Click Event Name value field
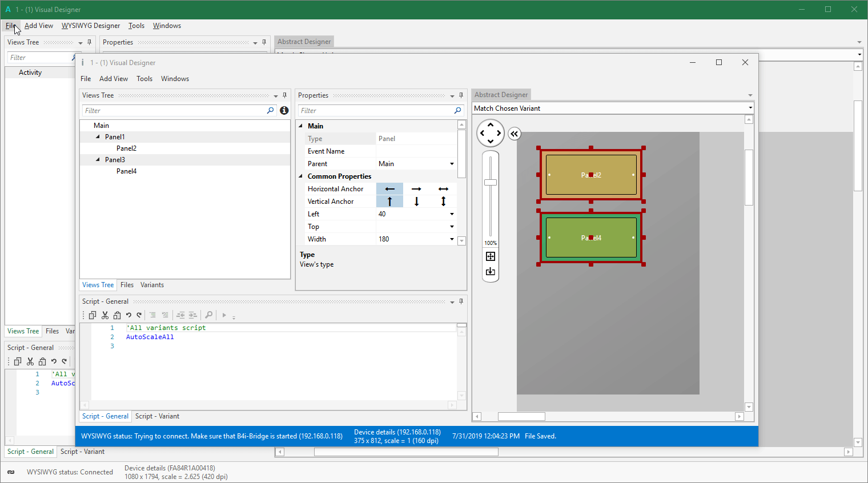This screenshot has height=483, width=868. coord(416,151)
